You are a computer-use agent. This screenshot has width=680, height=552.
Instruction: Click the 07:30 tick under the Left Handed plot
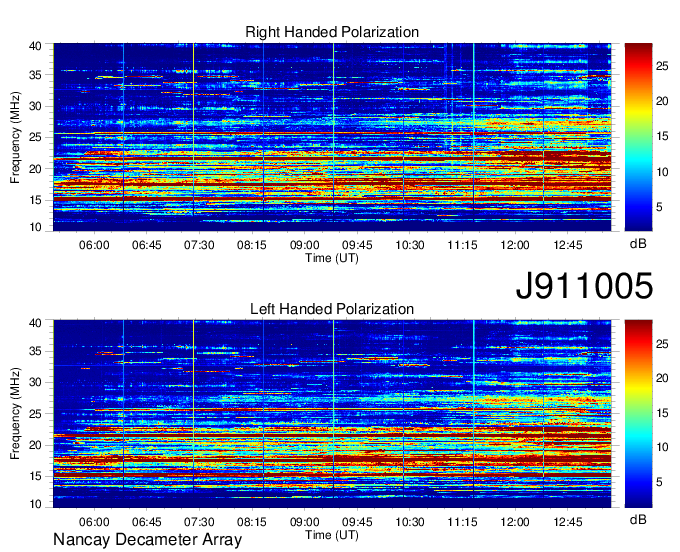(x=199, y=522)
